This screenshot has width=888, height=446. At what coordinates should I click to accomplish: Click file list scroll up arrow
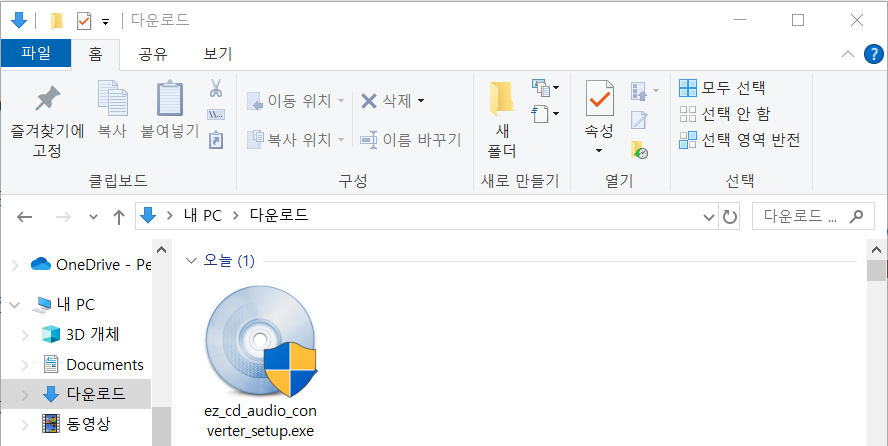pos(876,250)
